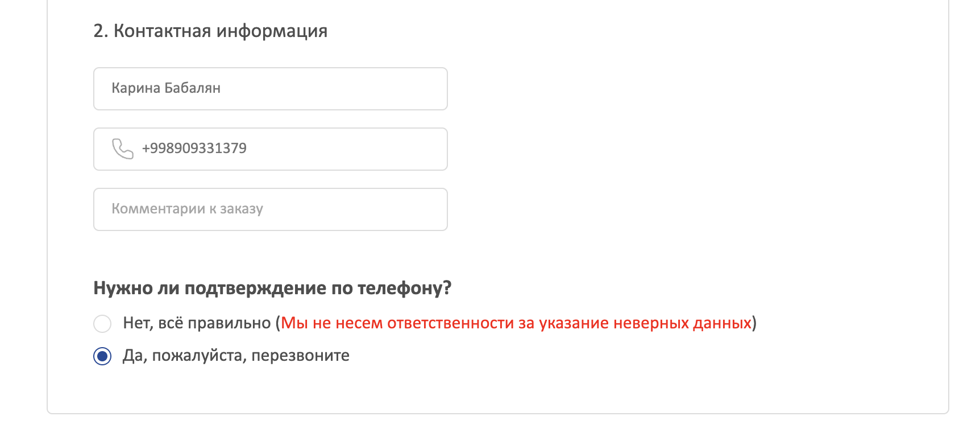Click the word "Бабалян" in the name field
The image size is (980, 445).
point(192,88)
